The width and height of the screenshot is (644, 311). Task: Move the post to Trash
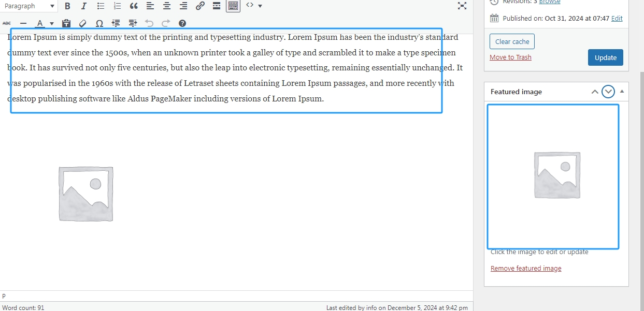click(x=510, y=57)
